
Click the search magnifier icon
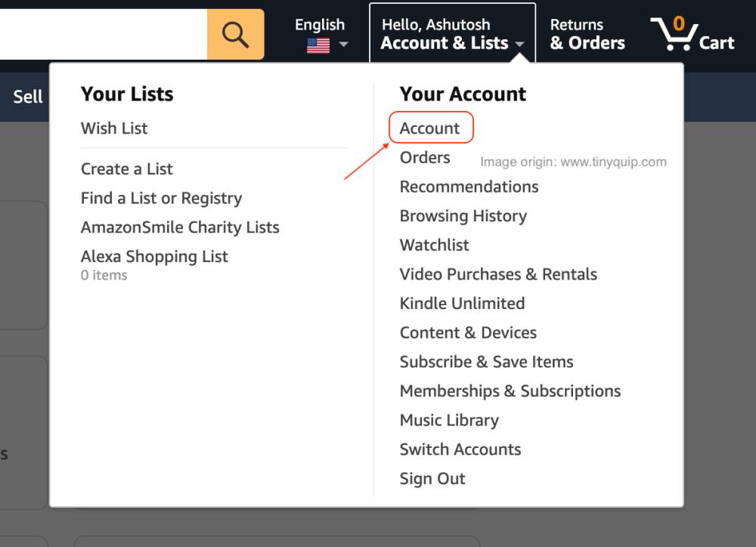point(234,33)
